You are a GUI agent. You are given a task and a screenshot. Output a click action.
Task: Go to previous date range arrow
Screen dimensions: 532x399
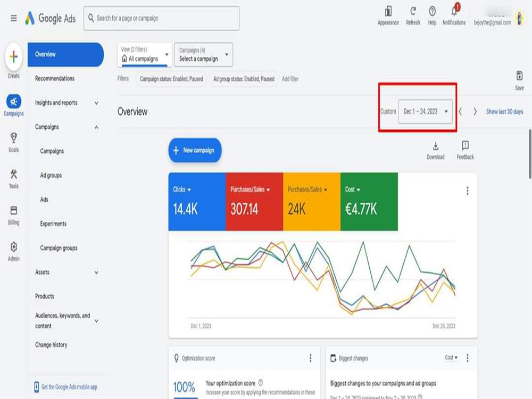click(460, 112)
